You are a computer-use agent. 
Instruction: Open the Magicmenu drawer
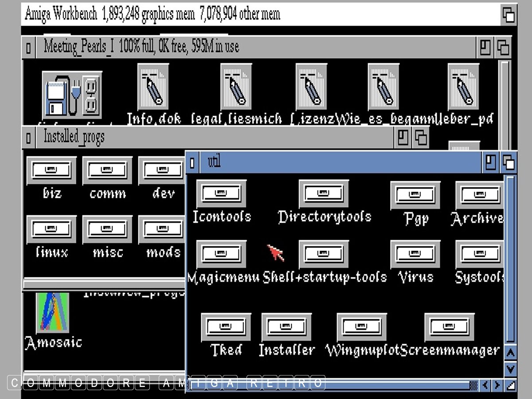point(221,254)
